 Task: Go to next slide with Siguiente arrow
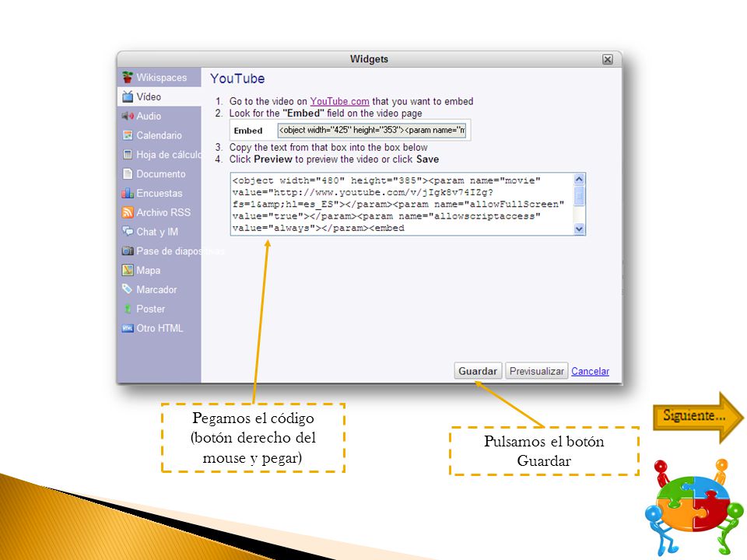tap(697, 416)
